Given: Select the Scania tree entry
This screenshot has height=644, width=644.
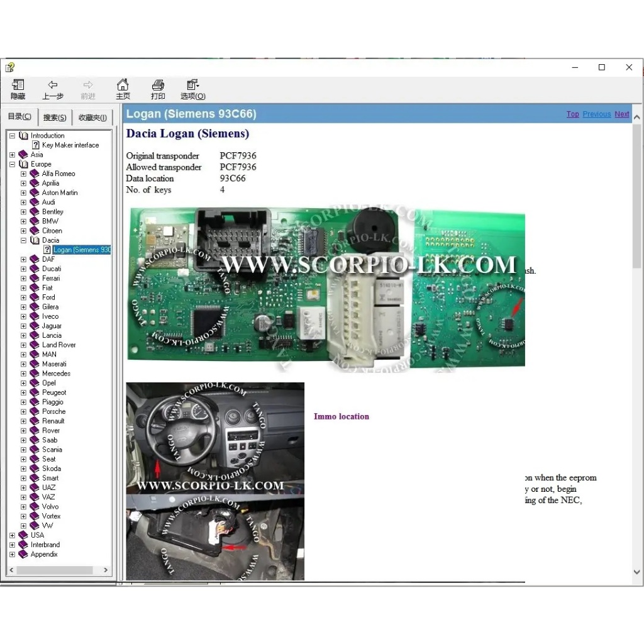Looking at the screenshot, I should point(52,450).
